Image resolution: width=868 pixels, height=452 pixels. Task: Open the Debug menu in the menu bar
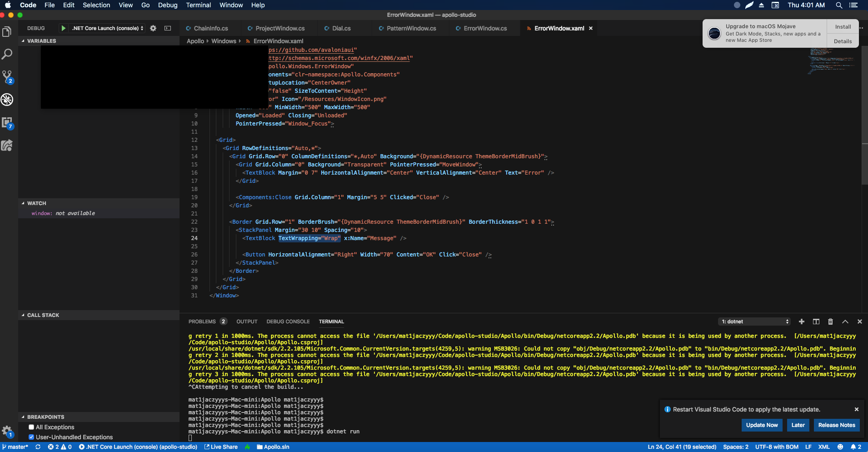(x=167, y=5)
